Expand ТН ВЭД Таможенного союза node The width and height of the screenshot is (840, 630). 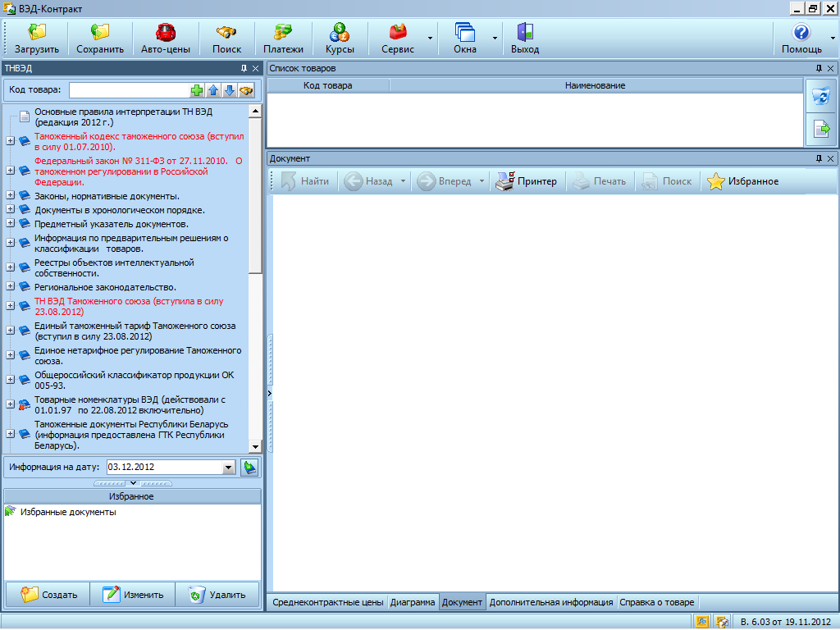10,305
